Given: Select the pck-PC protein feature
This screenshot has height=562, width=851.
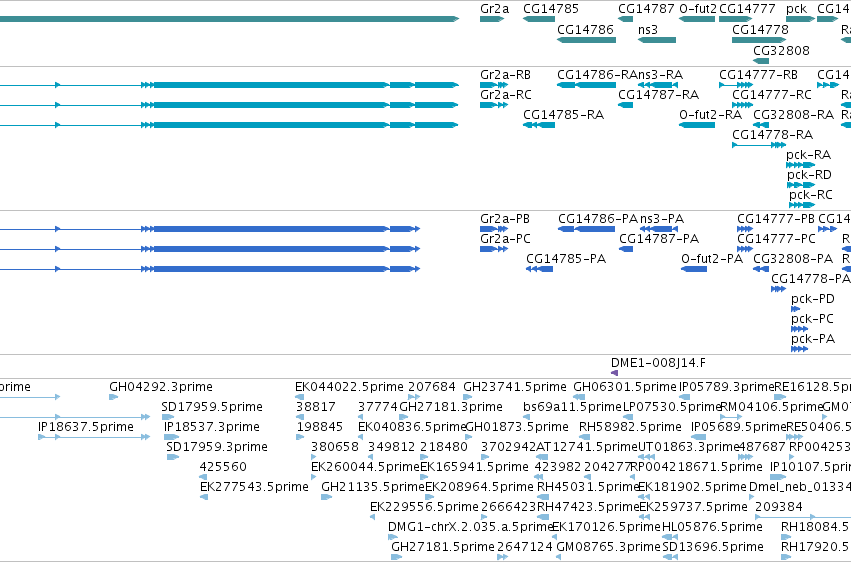Looking at the screenshot, I should click(x=799, y=329).
